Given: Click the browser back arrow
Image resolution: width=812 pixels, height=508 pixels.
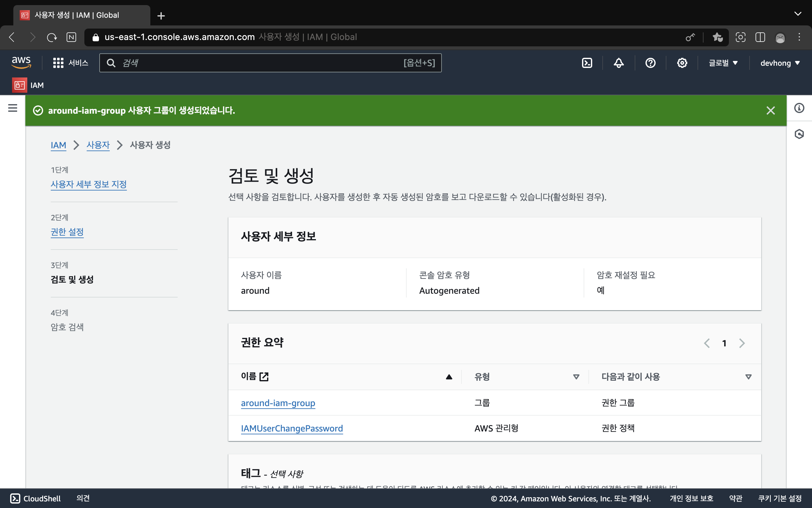Looking at the screenshot, I should (x=12, y=37).
